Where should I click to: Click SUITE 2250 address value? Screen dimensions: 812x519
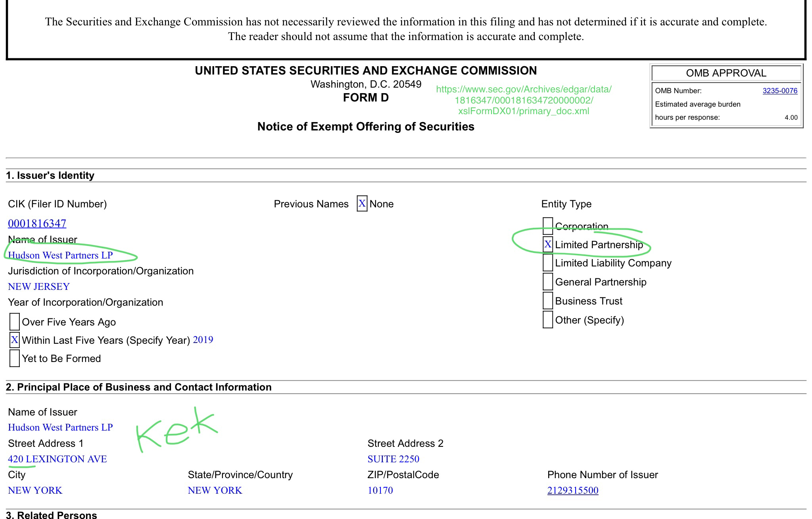click(x=393, y=459)
